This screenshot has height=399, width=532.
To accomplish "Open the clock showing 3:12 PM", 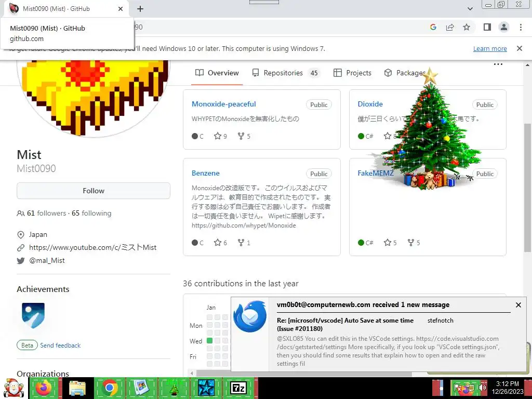I will pos(508,388).
